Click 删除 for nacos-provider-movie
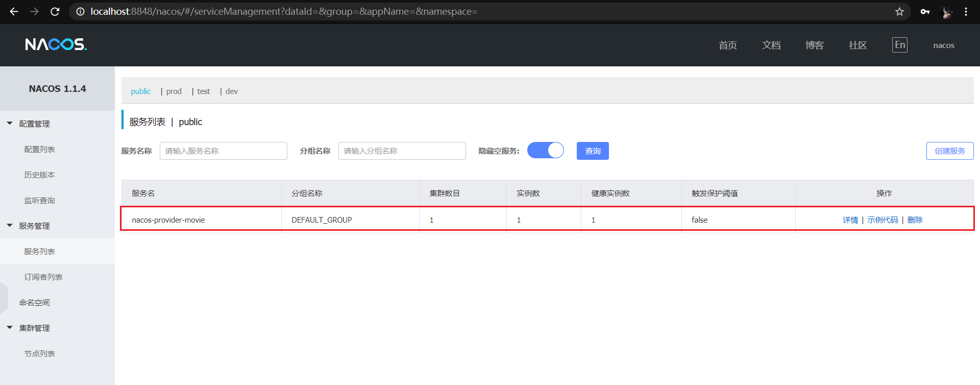980x385 pixels. click(x=915, y=220)
